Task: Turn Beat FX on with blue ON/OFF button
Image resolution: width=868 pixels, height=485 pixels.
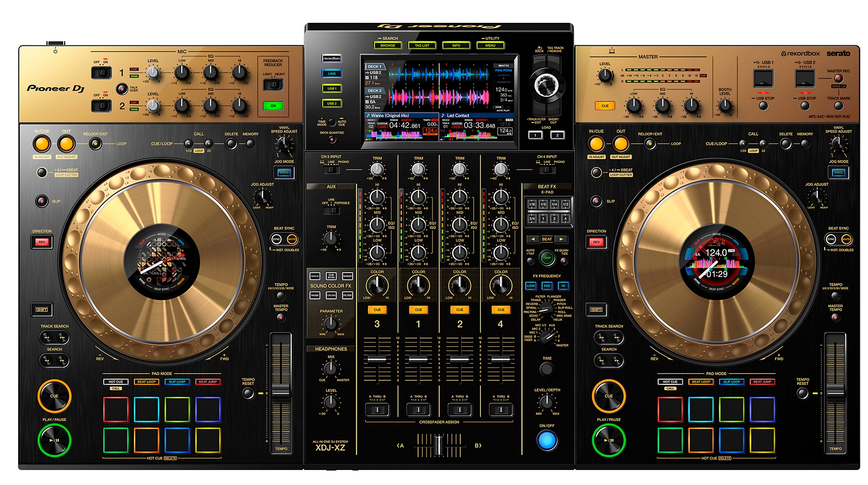Action: pos(547,441)
